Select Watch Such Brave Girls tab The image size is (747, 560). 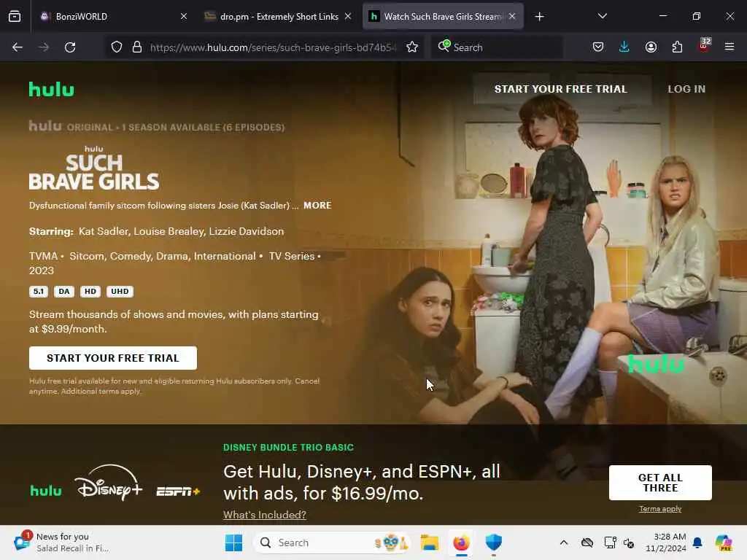point(443,16)
